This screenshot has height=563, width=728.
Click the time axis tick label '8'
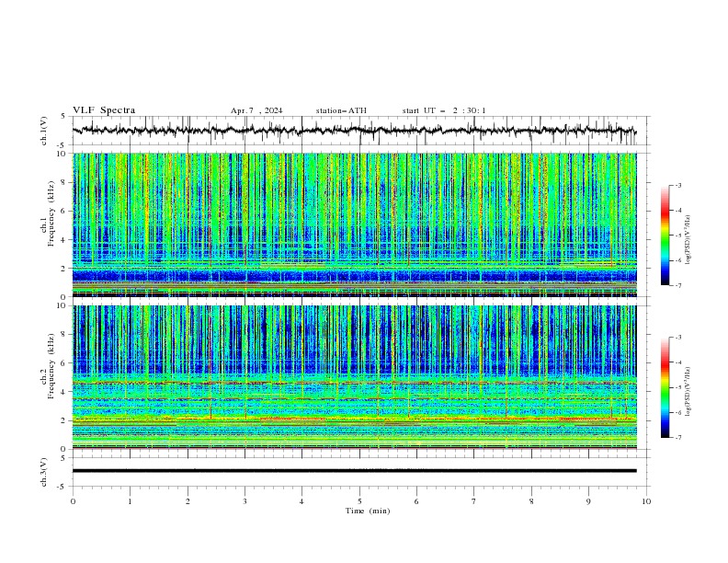click(531, 501)
